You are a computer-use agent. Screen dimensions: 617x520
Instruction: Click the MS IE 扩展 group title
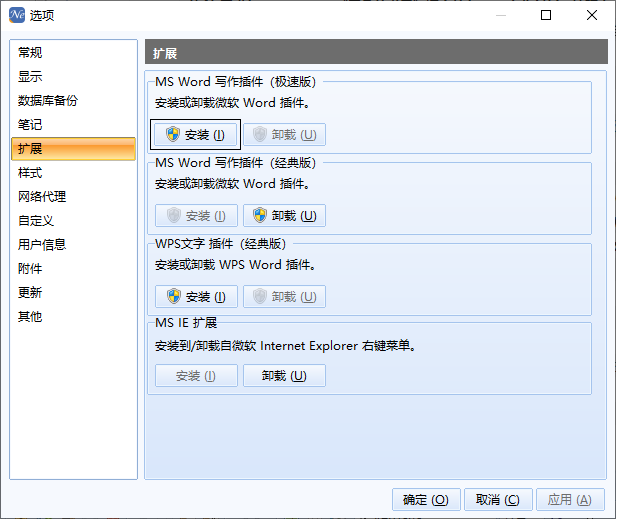(186, 323)
